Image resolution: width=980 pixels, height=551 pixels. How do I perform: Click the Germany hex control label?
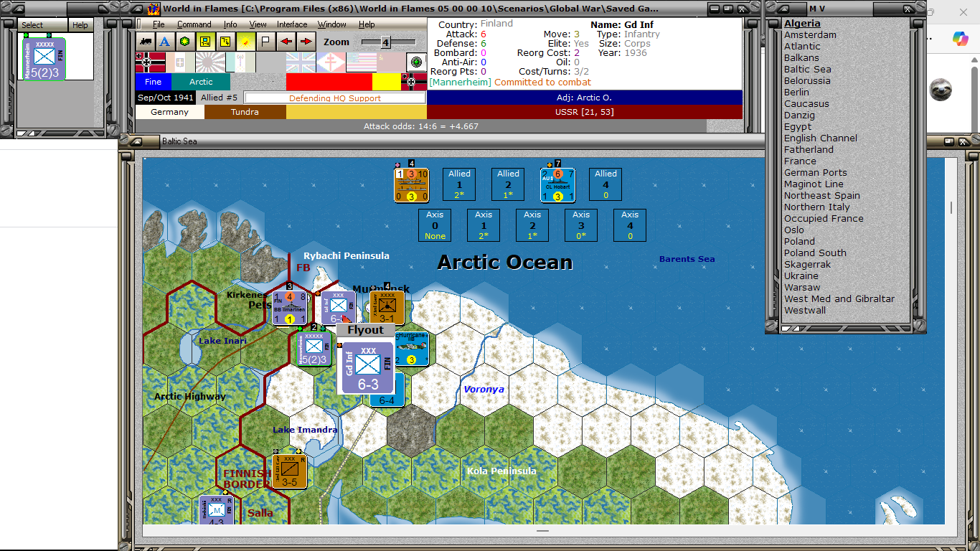pyautogui.click(x=170, y=112)
